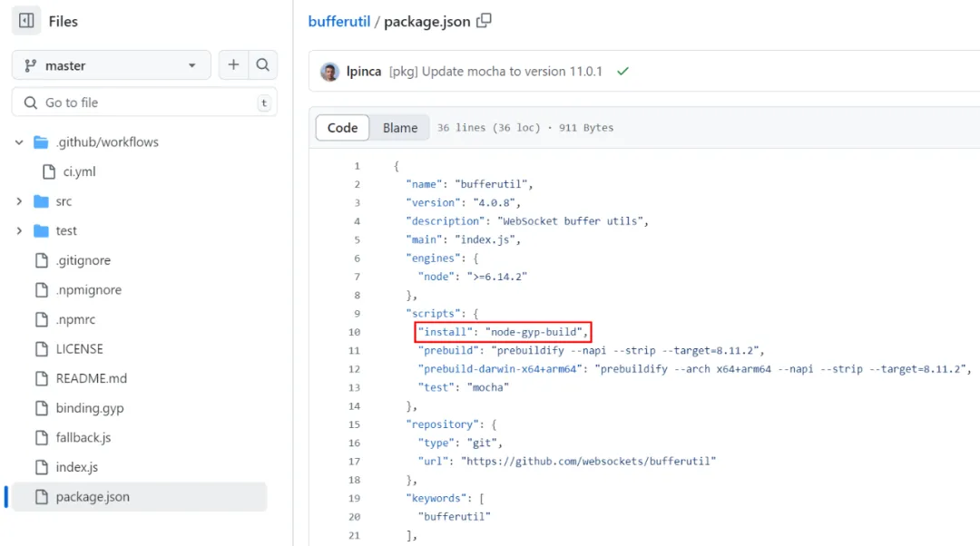Select the .github/workflows folder

[107, 141]
